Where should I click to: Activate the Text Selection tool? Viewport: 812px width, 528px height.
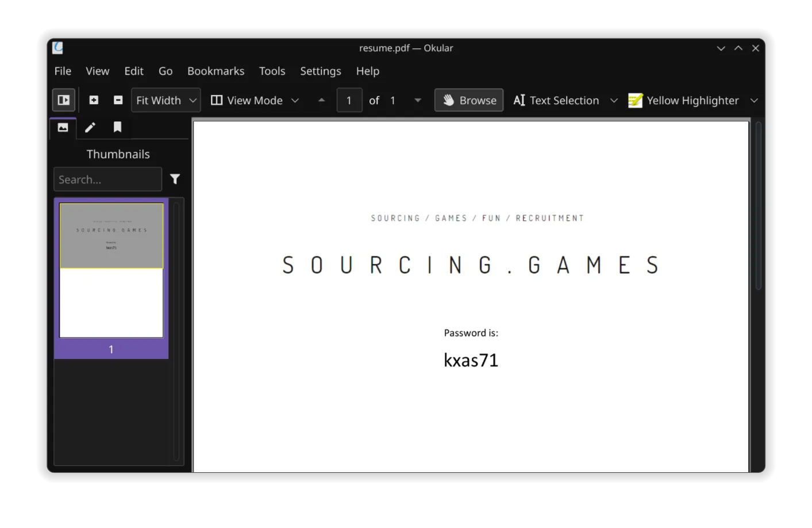pos(556,100)
